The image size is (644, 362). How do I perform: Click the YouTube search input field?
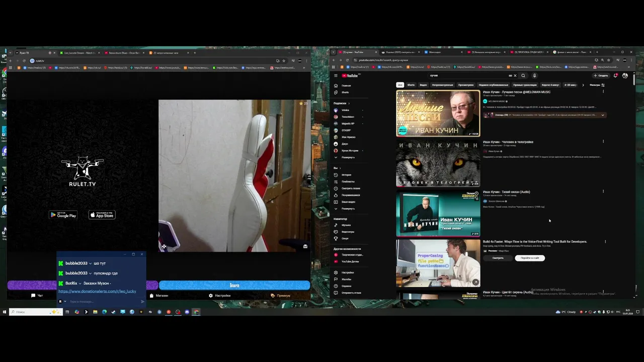[469, 76]
